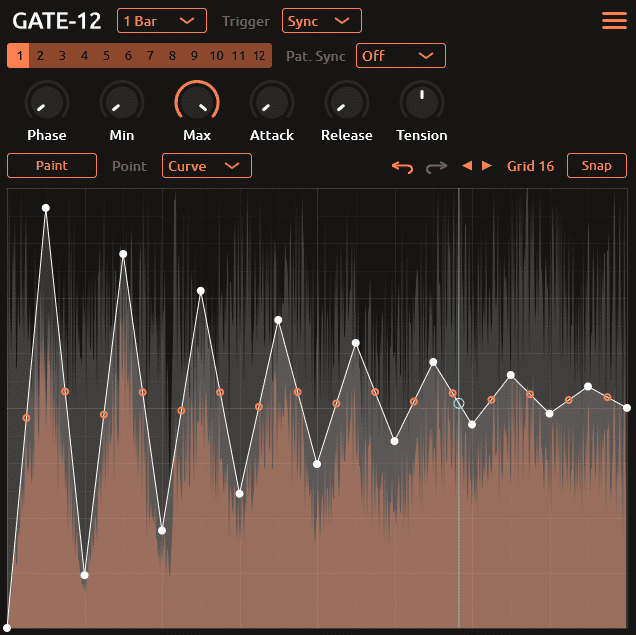
Task: Select the second peak's white envelope point
Action: coord(123,254)
